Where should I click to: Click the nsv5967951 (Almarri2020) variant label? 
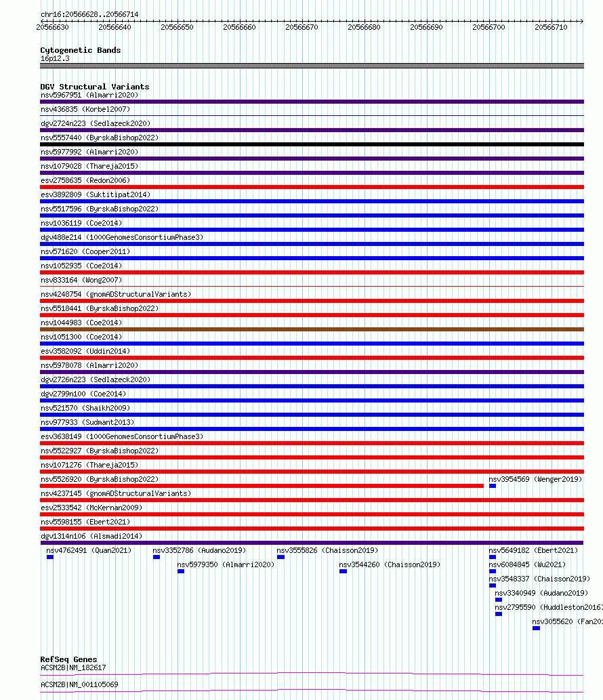coord(89,95)
